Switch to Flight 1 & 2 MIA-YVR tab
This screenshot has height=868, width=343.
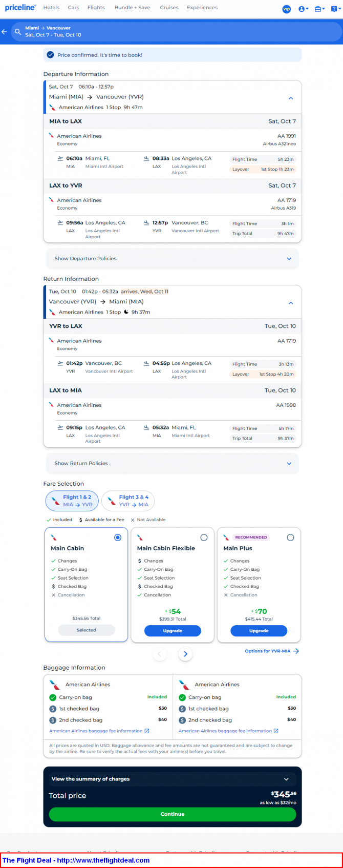[72, 501]
